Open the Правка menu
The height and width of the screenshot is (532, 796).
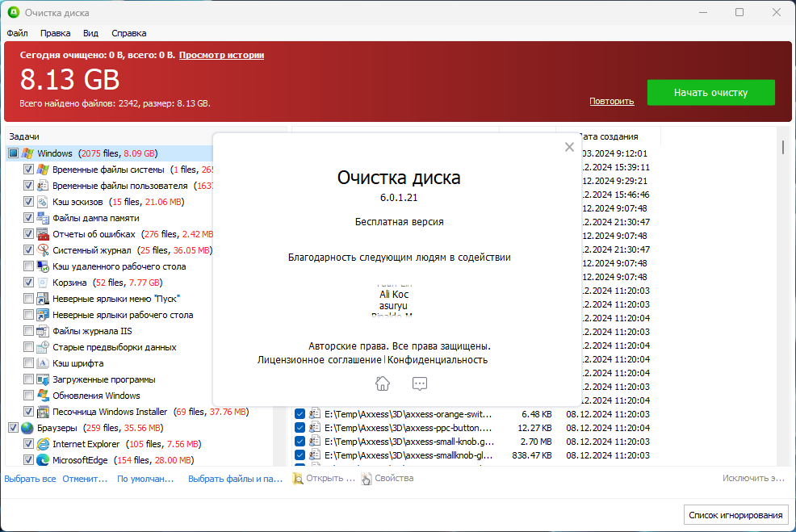pos(56,33)
